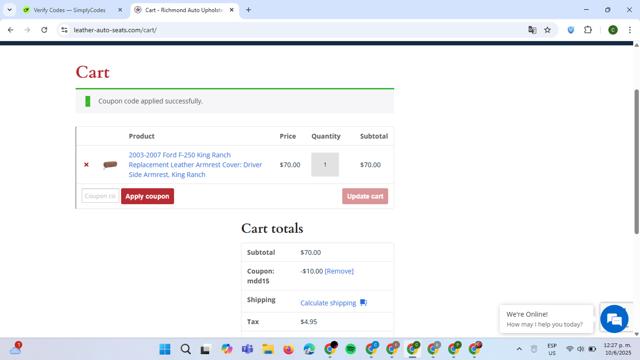Open Windows taskbar search
The width and height of the screenshot is (640, 360).
(186, 349)
